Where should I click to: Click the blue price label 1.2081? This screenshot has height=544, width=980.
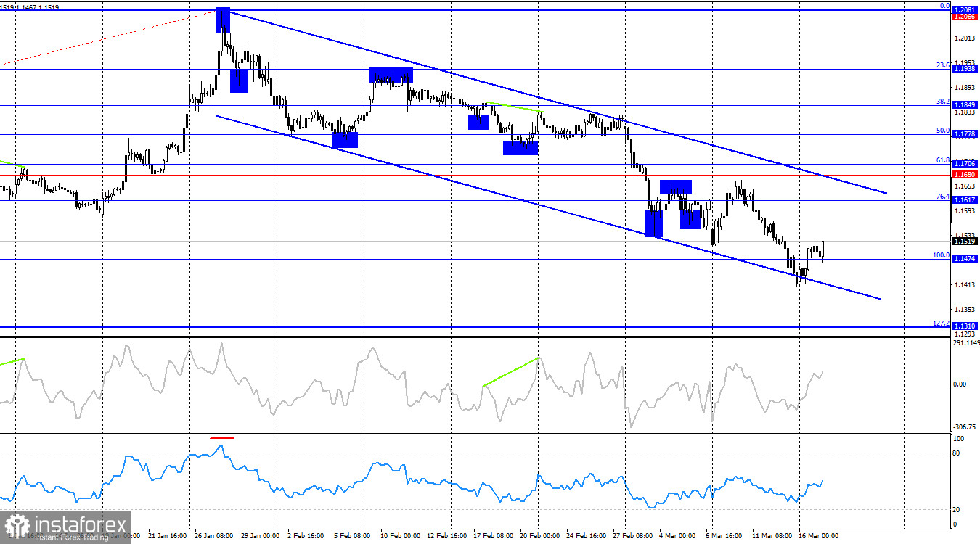pos(964,9)
